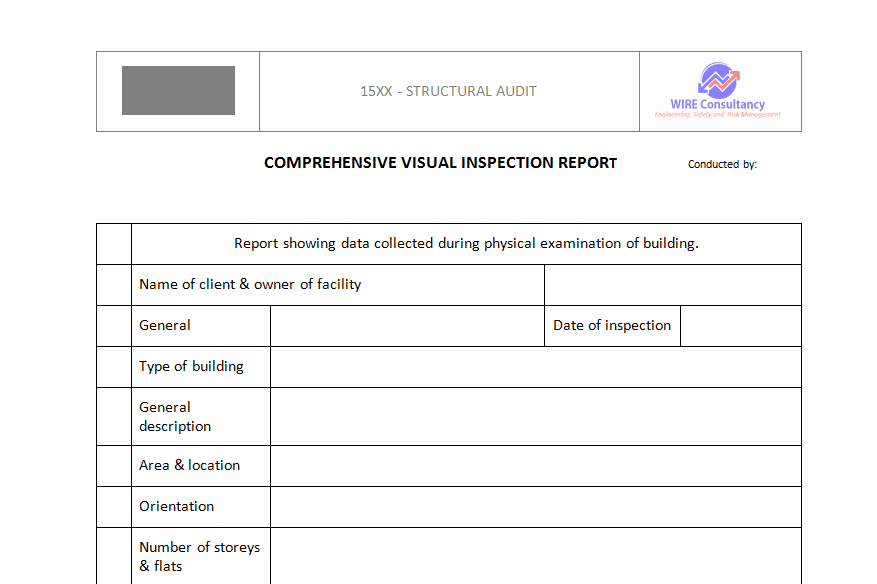
Task: Click the entry cell beside "General description"
Action: coord(535,416)
